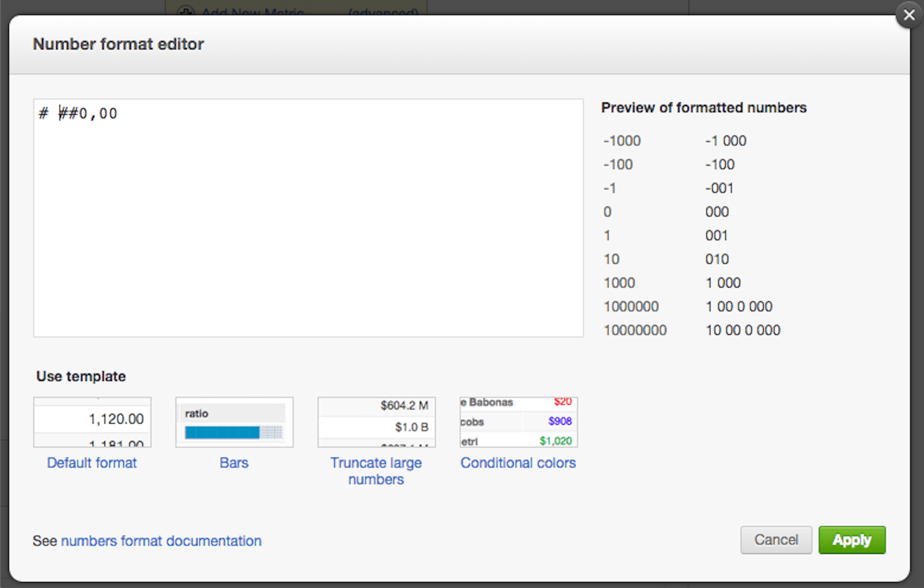The height and width of the screenshot is (588, 924).
Task: Click the Default format link
Action: (x=92, y=463)
